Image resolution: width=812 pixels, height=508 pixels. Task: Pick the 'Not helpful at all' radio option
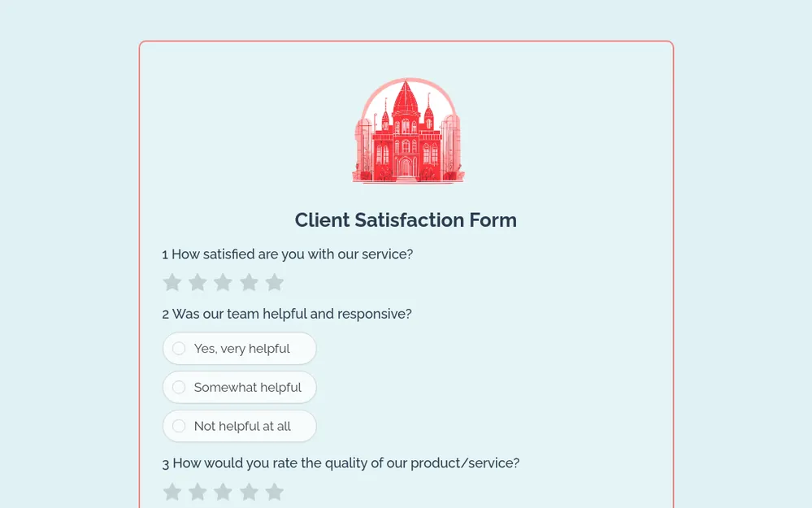179,426
